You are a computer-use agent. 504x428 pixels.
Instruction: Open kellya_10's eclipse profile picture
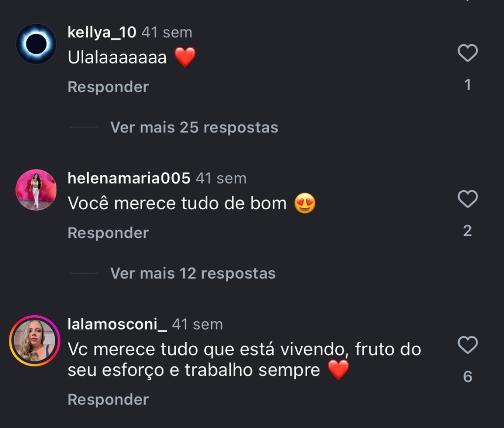coord(36,44)
